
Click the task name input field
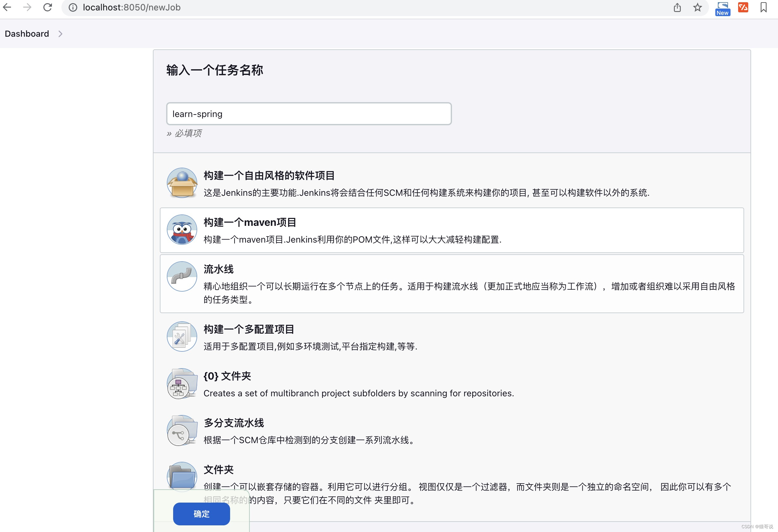[x=308, y=113]
